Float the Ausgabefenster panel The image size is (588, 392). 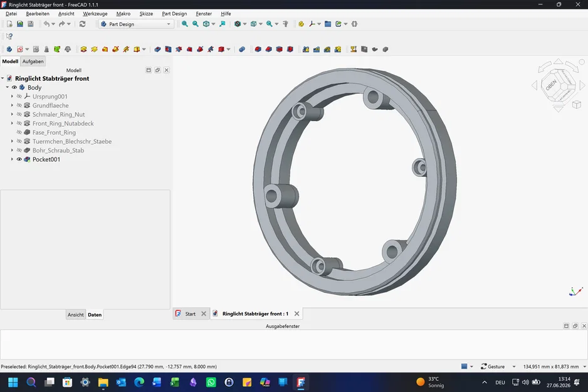575,326
